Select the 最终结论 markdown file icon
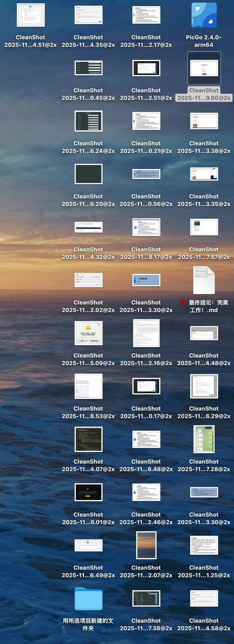234x644 pixels. [204, 280]
